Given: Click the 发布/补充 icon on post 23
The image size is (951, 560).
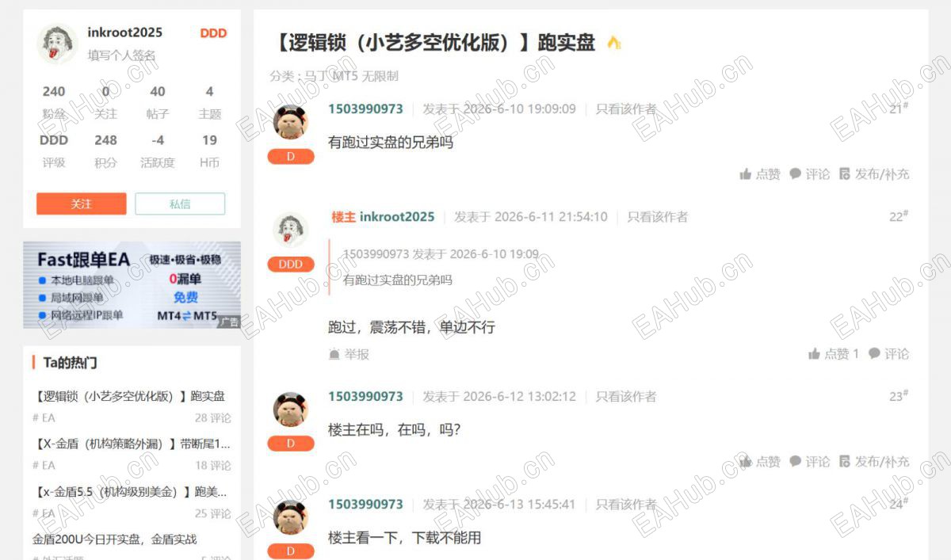Looking at the screenshot, I should (x=844, y=461).
